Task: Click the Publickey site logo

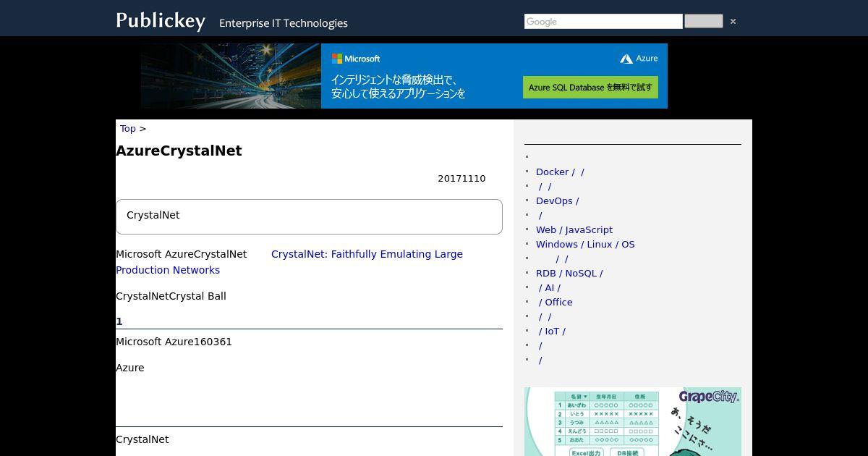Action: pos(161,20)
